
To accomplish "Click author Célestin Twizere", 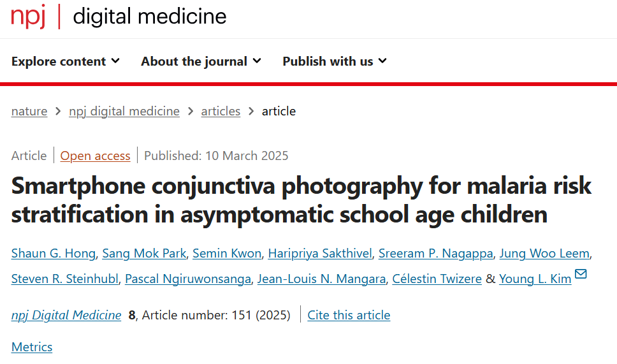I will tap(437, 279).
